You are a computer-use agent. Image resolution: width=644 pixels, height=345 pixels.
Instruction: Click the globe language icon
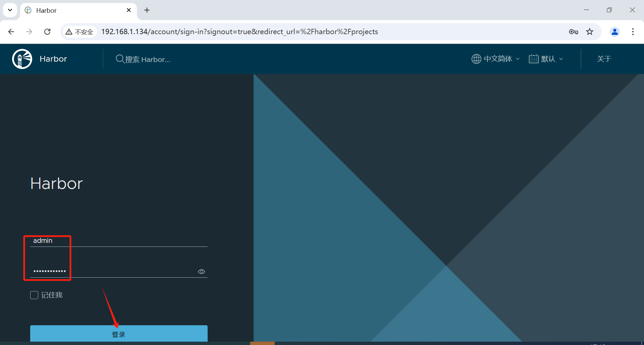(x=476, y=59)
